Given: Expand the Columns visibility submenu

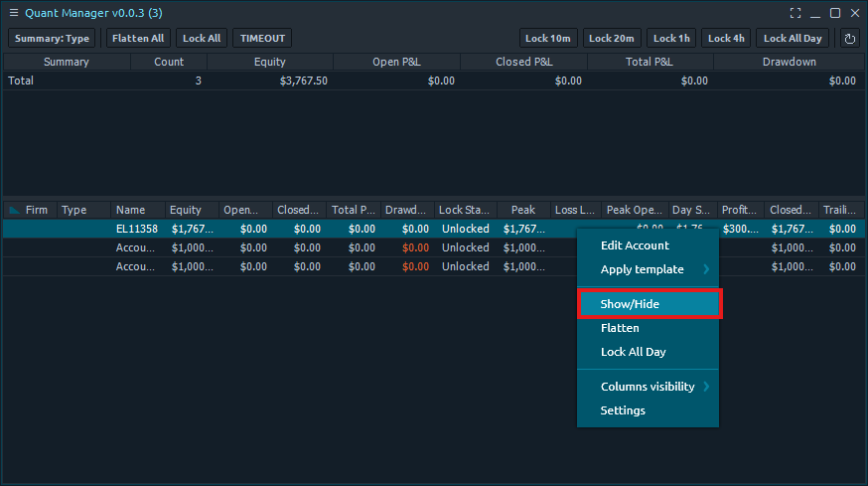Looking at the screenshot, I should [648, 387].
